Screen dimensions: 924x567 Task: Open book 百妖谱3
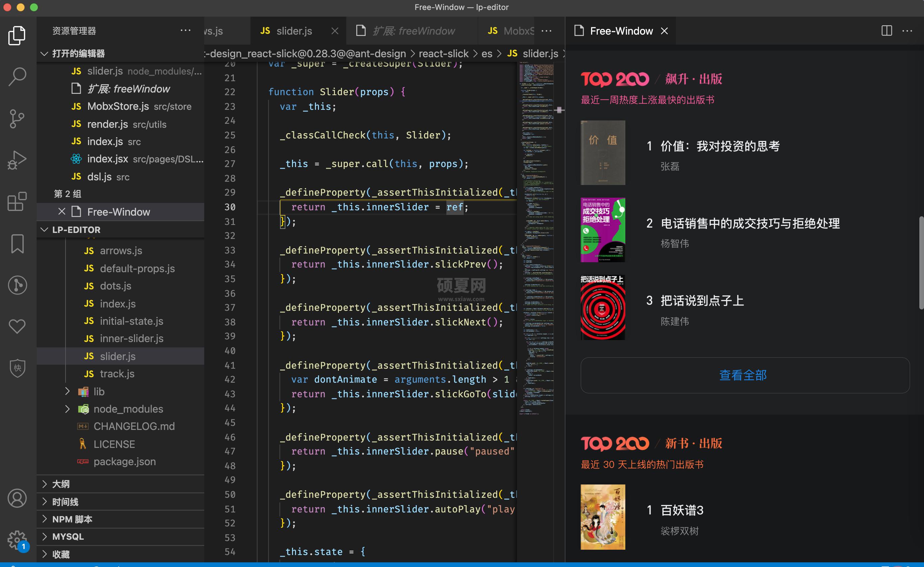pos(682,510)
